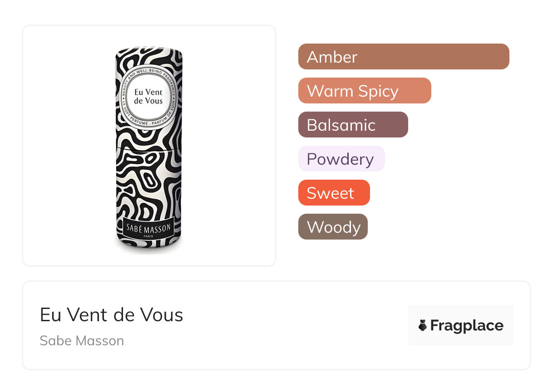
Task: Click the Fragplace brand wordmark
Action: click(x=466, y=326)
